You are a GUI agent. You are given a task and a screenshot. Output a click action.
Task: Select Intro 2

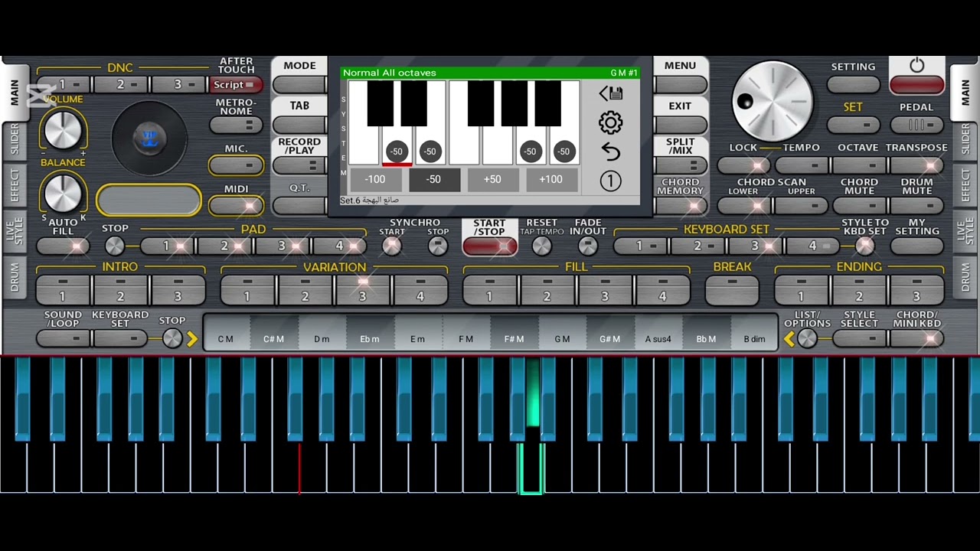click(x=120, y=291)
